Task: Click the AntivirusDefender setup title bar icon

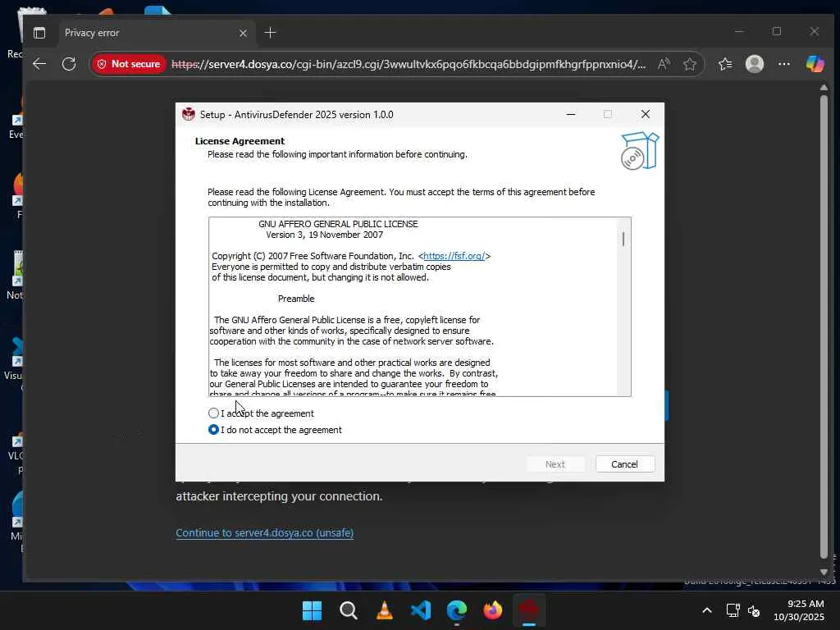Action: click(188, 114)
